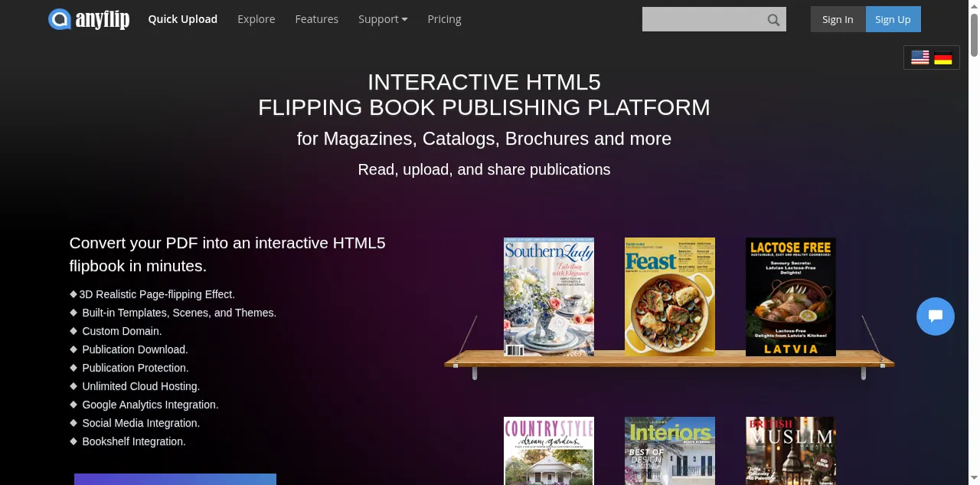Click 'Social Media Integration.' list item
Viewport: 980px width, 485px height.
coord(141,423)
